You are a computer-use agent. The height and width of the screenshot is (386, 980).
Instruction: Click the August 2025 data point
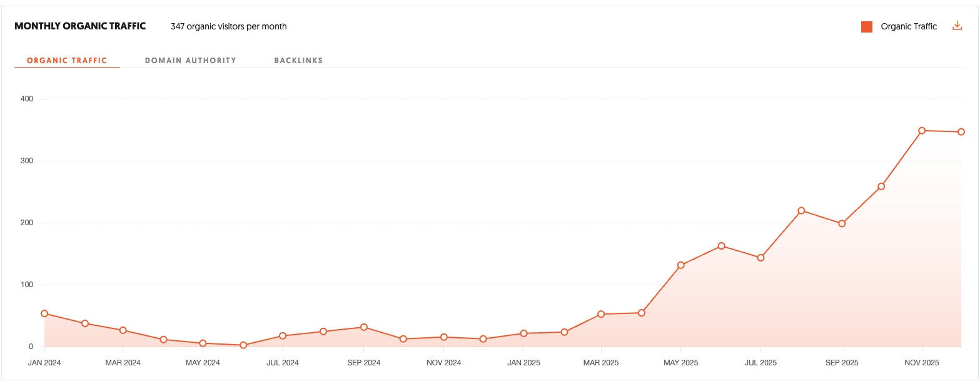click(x=801, y=211)
